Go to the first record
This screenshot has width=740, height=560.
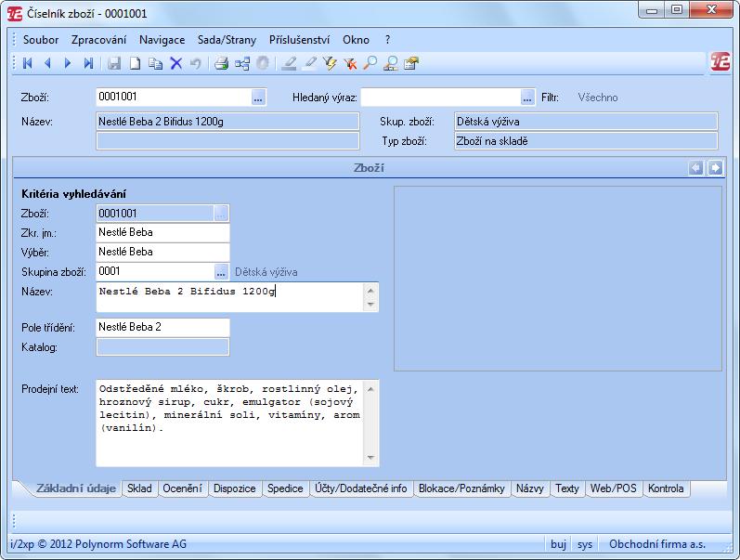click(27, 63)
